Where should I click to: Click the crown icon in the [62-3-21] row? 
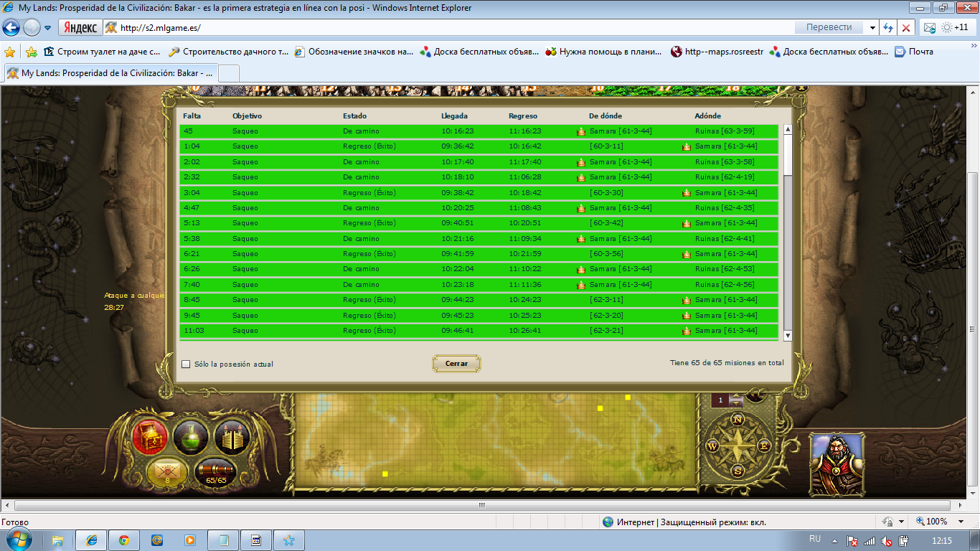(x=687, y=331)
